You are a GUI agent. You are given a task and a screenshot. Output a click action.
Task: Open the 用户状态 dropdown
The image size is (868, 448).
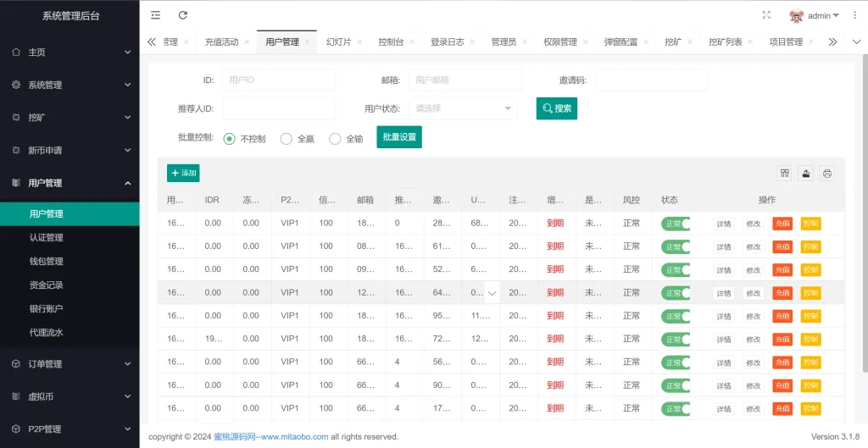tap(463, 108)
